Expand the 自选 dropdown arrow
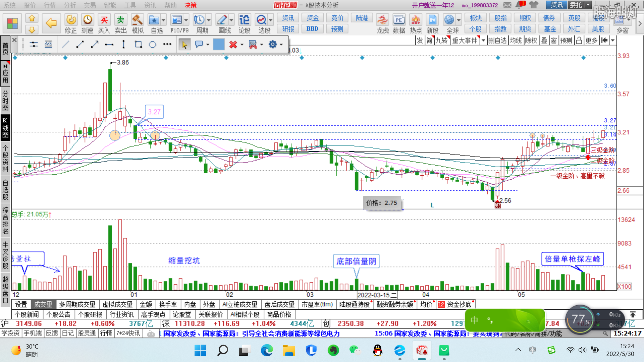This screenshot has height=362, width=644. 163,20
